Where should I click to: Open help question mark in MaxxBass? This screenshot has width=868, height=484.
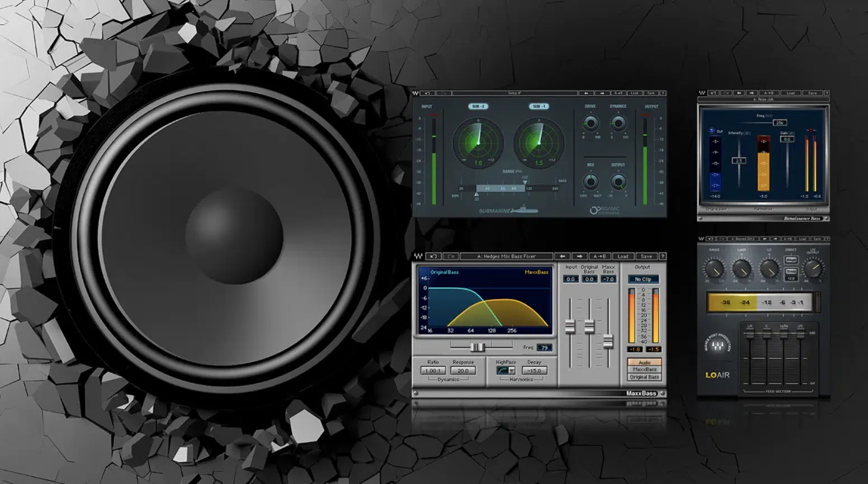pyautogui.click(x=663, y=257)
